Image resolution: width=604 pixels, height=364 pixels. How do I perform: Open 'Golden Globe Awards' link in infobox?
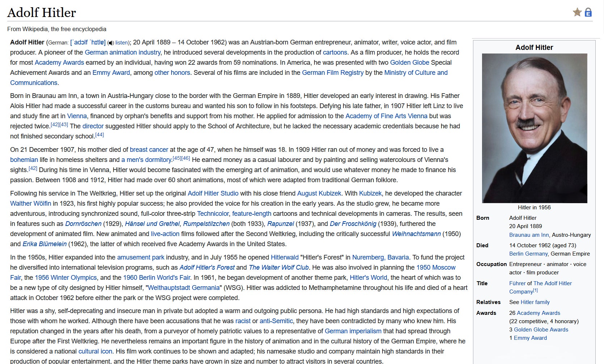(x=541, y=330)
